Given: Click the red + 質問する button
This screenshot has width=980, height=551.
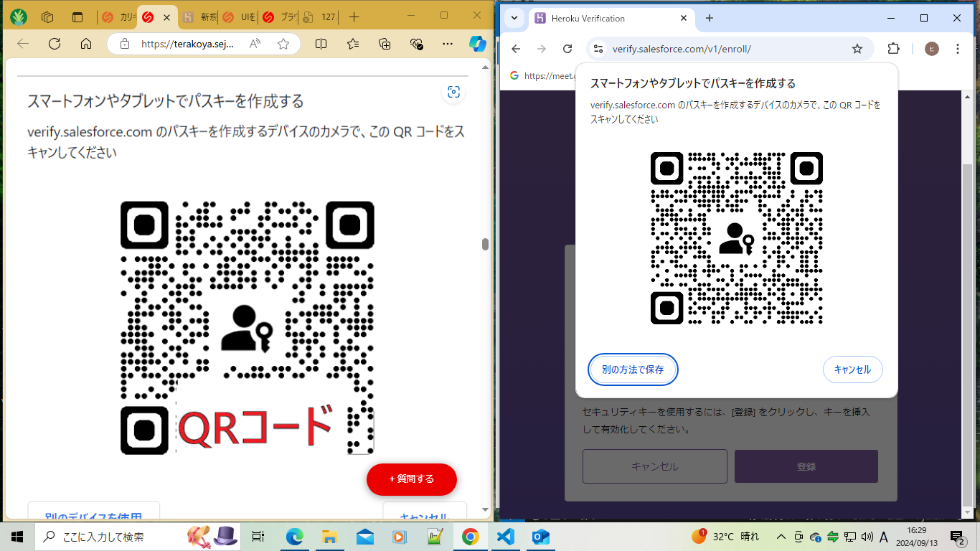Looking at the screenshot, I should click(x=411, y=479).
